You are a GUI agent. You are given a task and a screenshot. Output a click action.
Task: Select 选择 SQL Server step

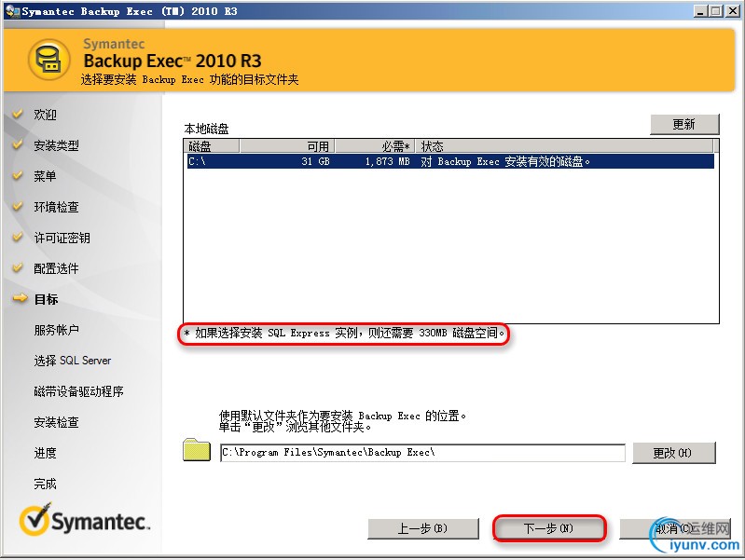[x=72, y=361]
